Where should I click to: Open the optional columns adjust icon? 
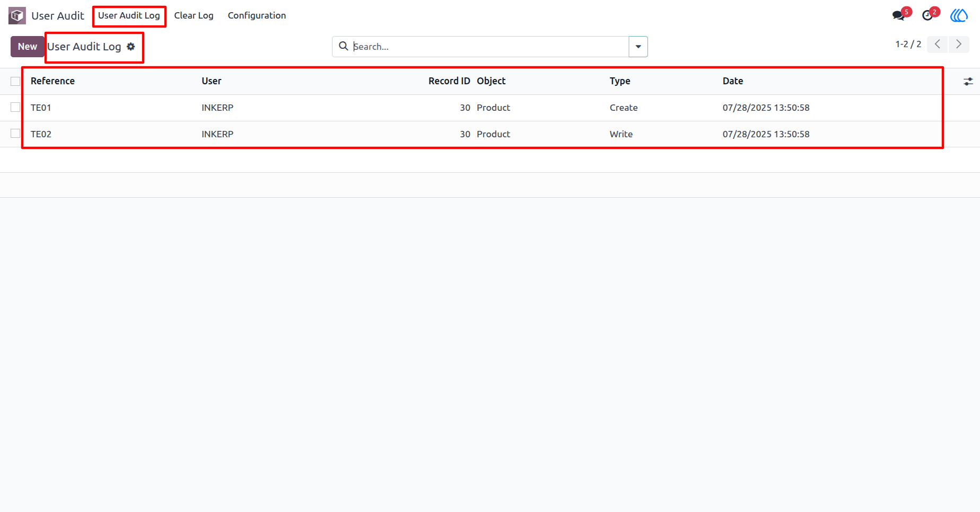968,81
